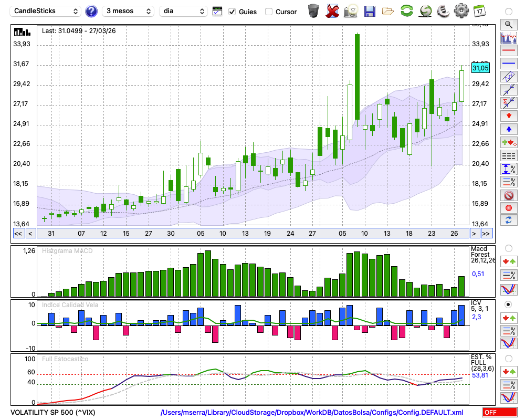
Task: Select the red horizontal line tool
Action: click(x=508, y=51)
